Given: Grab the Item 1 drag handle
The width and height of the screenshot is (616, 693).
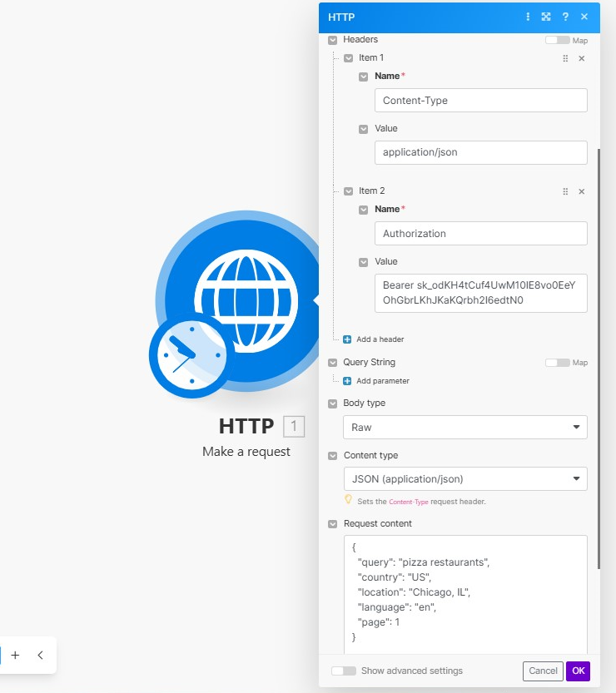Looking at the screenshot, I should [565, 58].
